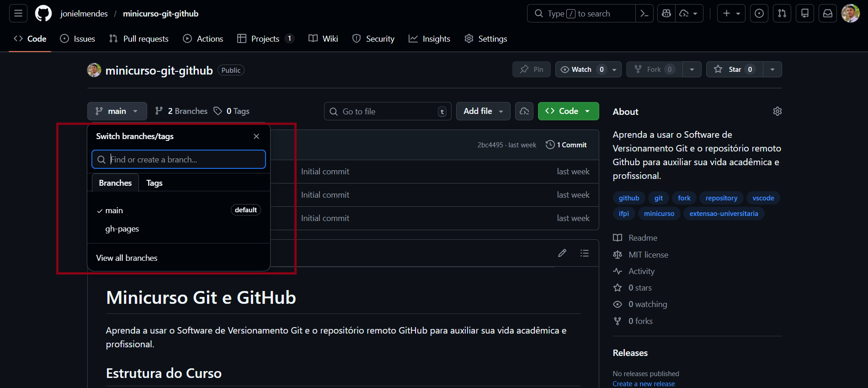
Task: Pin the repository to profile
Action: click(x=532, y=70)
